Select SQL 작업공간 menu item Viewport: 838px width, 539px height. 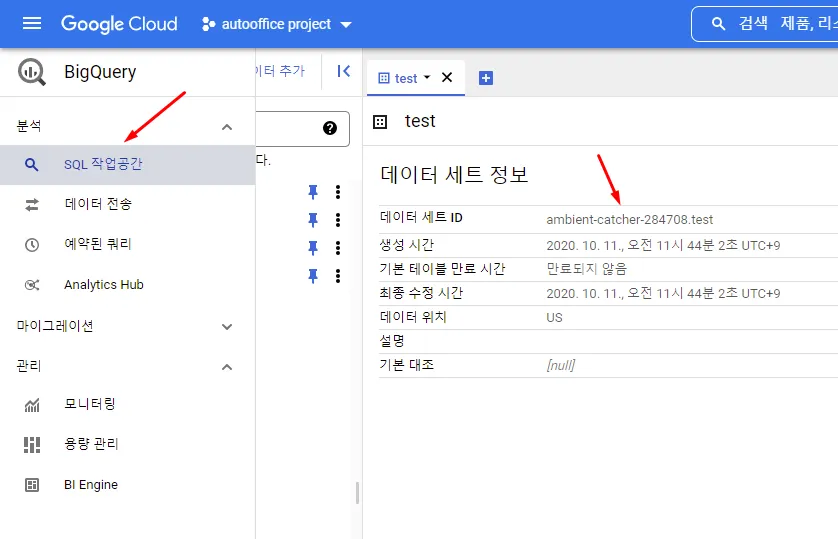127,165
